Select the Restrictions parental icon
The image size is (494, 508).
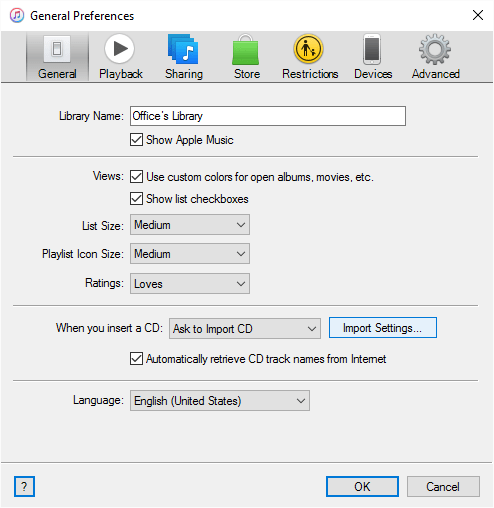[308, 49]
